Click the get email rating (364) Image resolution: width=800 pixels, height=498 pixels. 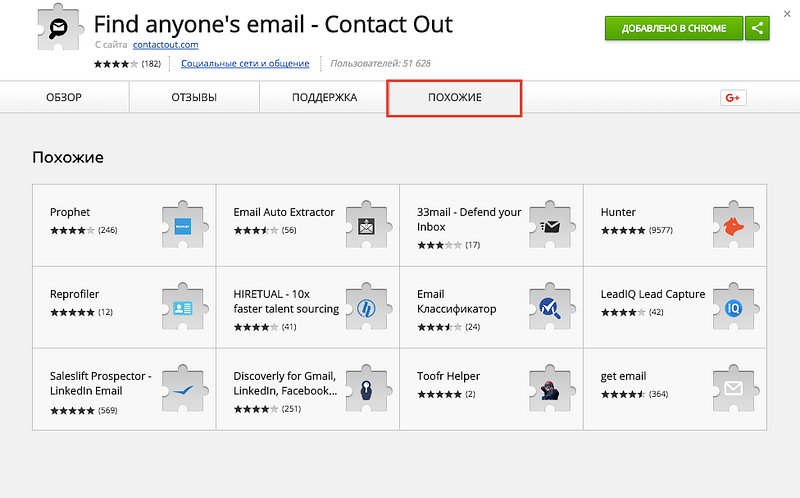point(634,394)
